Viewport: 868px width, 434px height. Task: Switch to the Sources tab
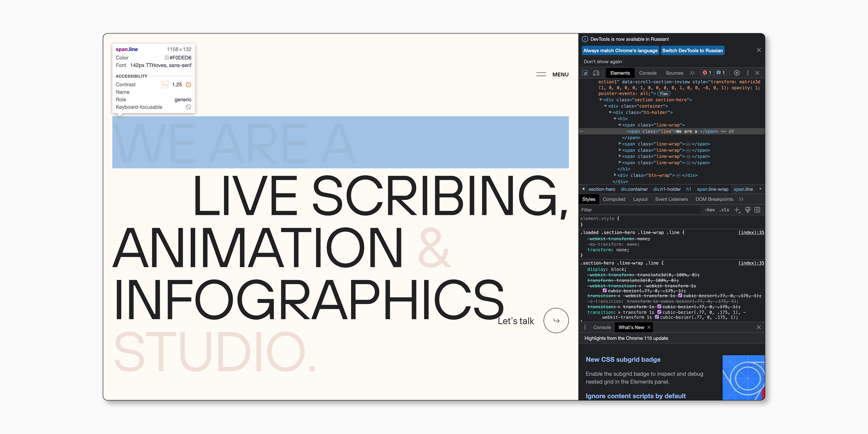point(674,73)
